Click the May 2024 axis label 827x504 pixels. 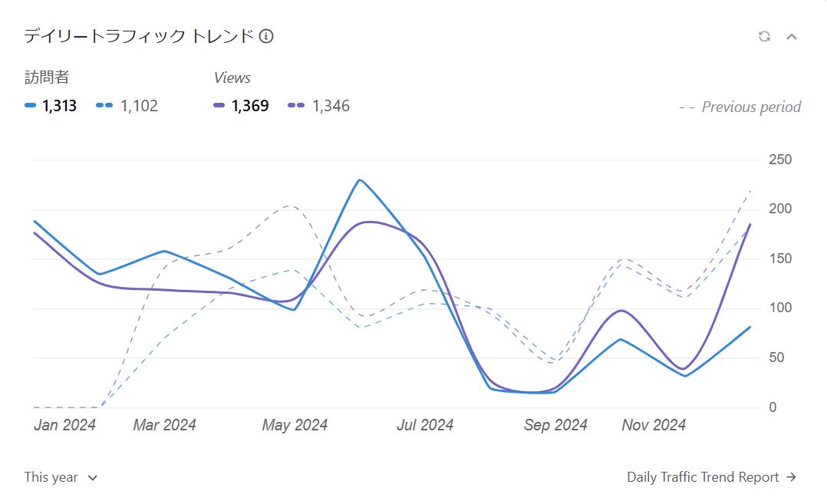pos(295,425)
